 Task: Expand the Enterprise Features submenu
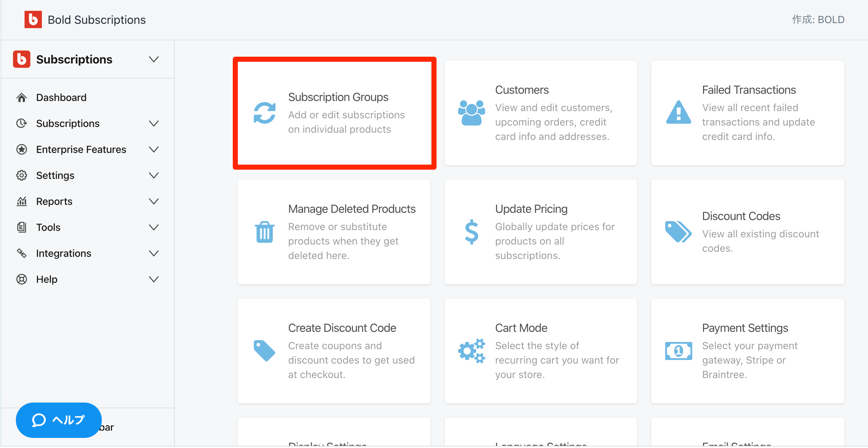coord(154,149)
